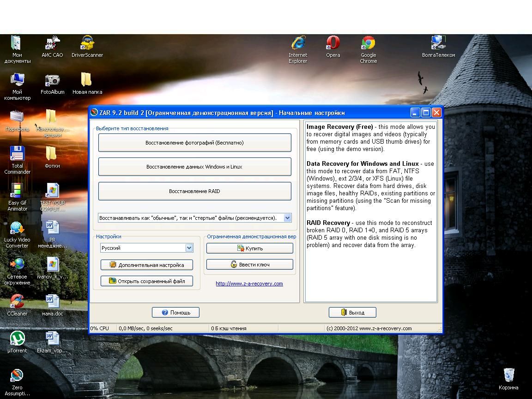Image resolution: width=532 pixels, height=399 pixels.
Task: Open Internet Explorer desktop icon
Action: click(298, 49)
